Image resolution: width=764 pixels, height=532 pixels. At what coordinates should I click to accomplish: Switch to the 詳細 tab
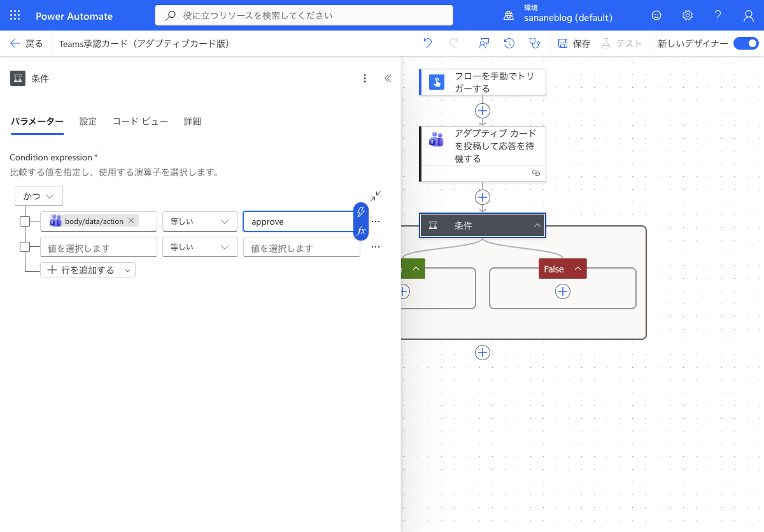point(192,122)
